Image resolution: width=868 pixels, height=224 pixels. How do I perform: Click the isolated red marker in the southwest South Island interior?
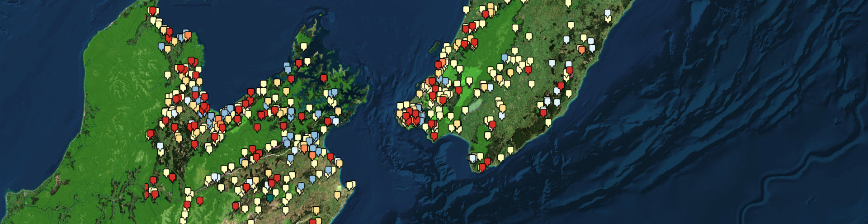coord(199,200)
